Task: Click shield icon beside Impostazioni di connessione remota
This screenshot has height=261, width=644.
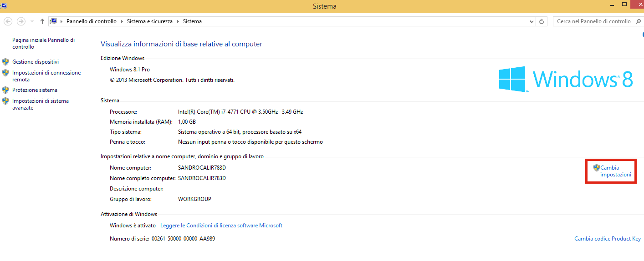Action: [5, 73]
